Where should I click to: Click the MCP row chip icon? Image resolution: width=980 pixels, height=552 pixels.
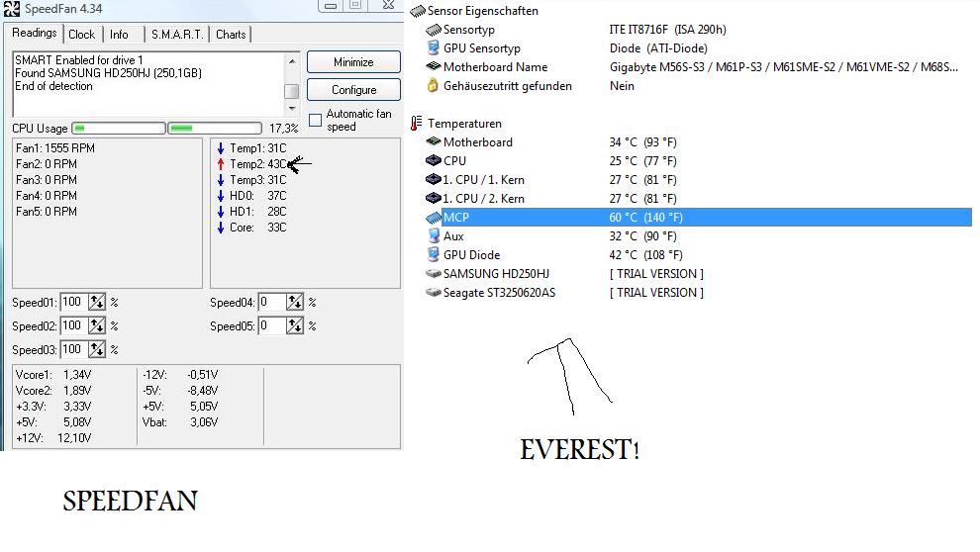tap(434, 218)
